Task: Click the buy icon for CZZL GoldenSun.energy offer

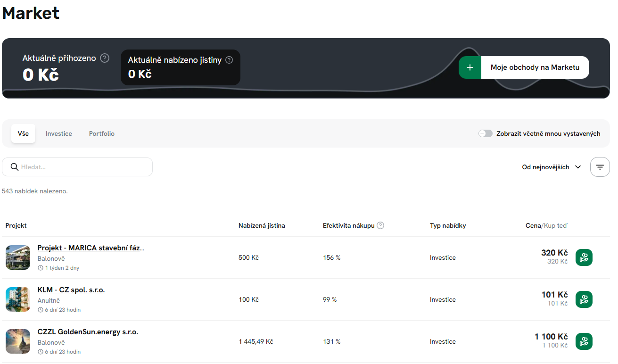Action: click(584, 341)
